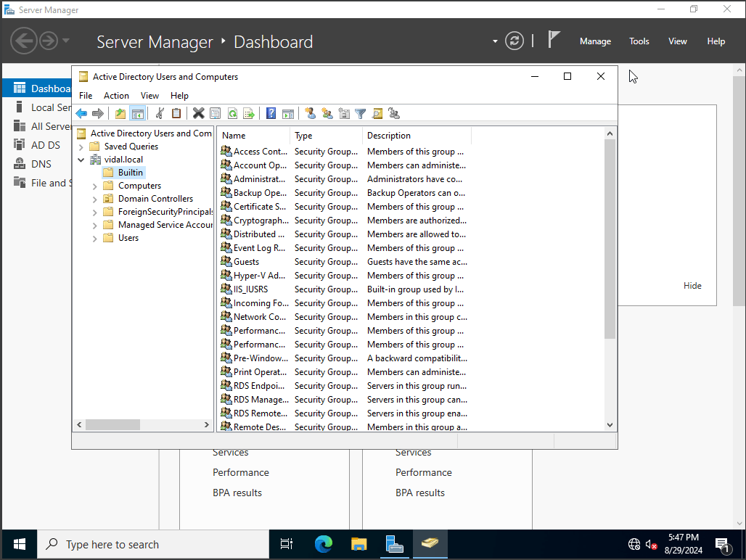Image resolution: width=746 pixels, height=560 pixels.
Task: Click the Cryptograph... group icon
Action: click(226, 220)
